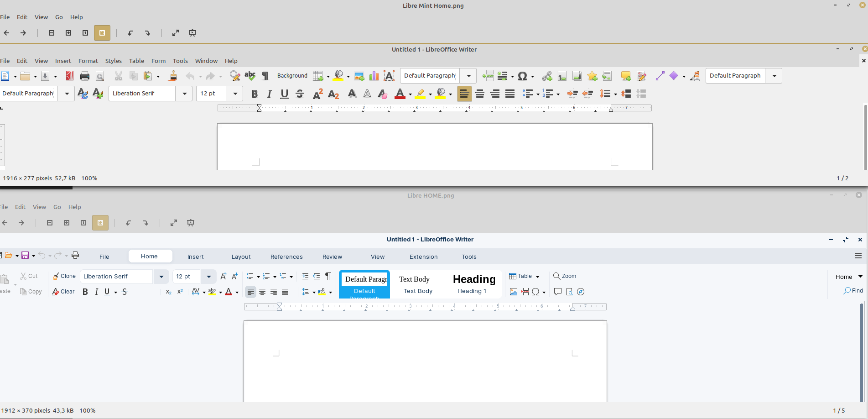Toggle Center alignment in tabbed Home ribbon
The height and width of the screenshot is (419, 868).
pos(262,292)
